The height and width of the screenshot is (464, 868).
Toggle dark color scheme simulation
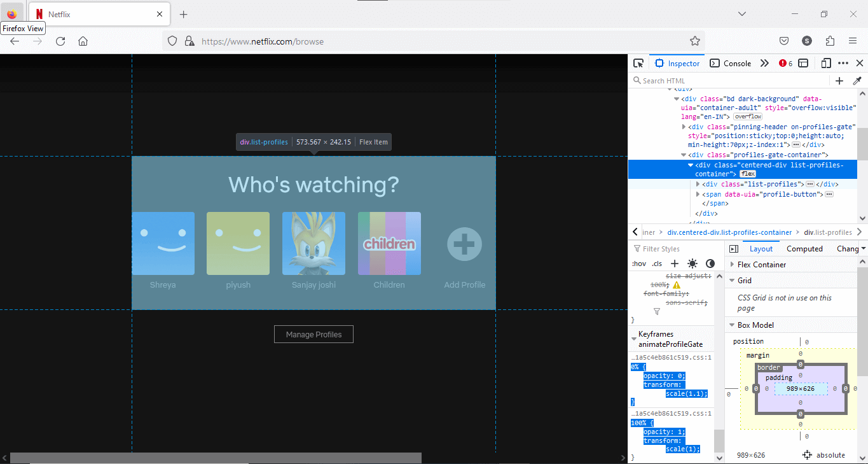point(710,264)
